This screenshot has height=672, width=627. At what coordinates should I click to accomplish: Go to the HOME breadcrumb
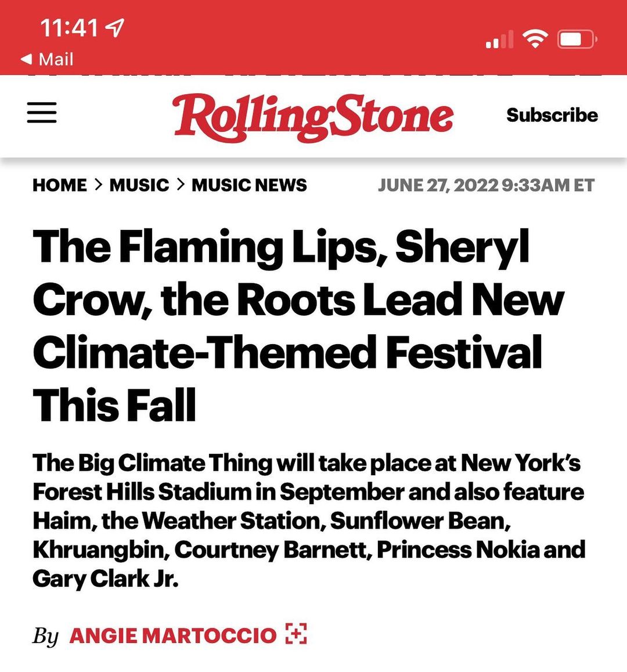[x=60, y=185]
